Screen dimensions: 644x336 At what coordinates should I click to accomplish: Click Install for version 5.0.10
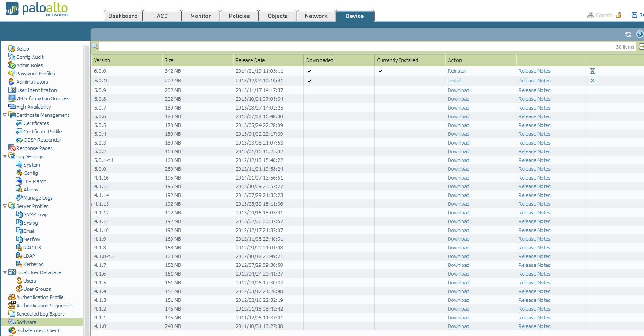pyautogui.click(x=455, y=81)
